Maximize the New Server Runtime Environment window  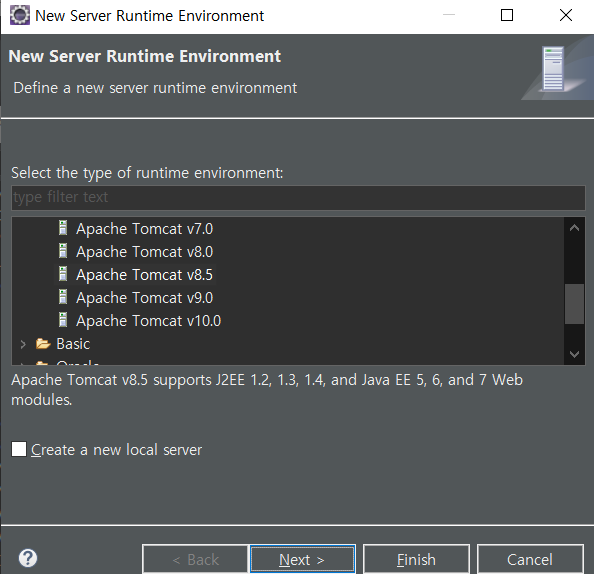(x=507, y=16)
